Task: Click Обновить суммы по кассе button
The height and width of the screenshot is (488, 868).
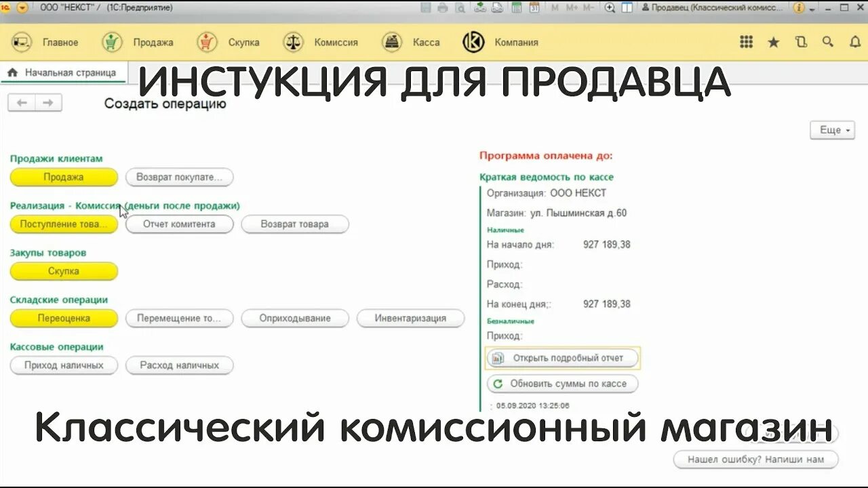Action: tap(562, 384)
